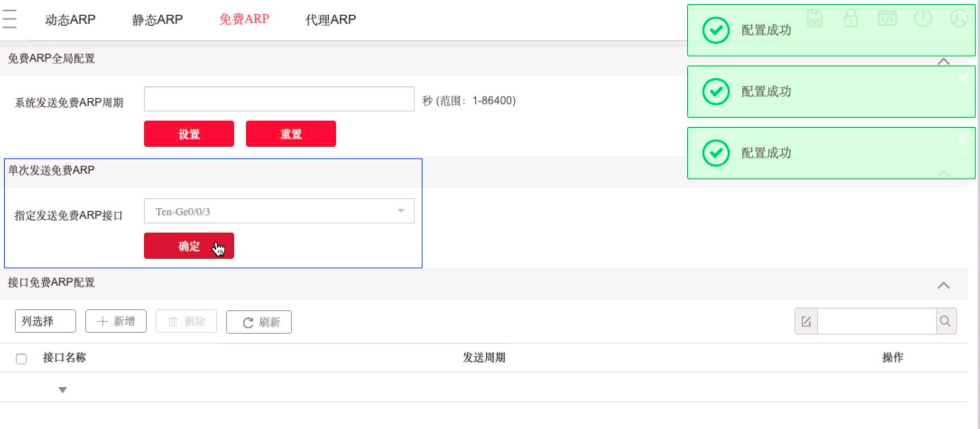This screenshot has height=429, width=980.
Task: Click the save configuration floppy icon
Action: 815,19
